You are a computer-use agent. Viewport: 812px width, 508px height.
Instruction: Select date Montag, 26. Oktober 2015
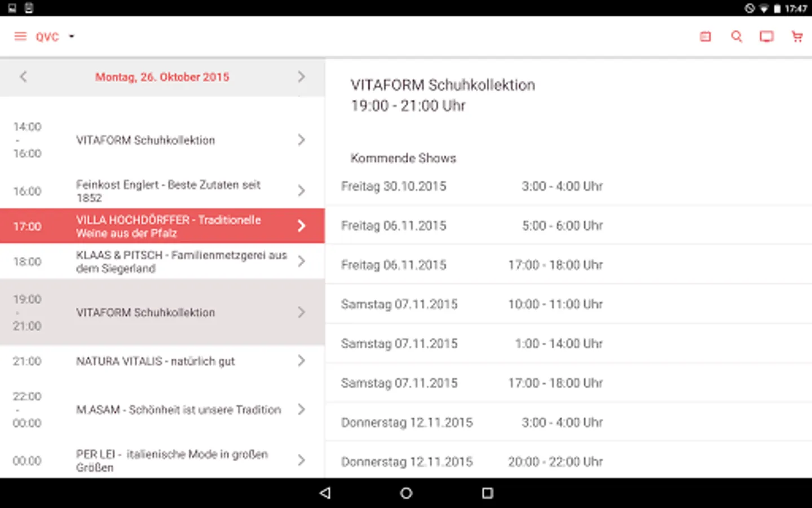(x=162, y=77)
